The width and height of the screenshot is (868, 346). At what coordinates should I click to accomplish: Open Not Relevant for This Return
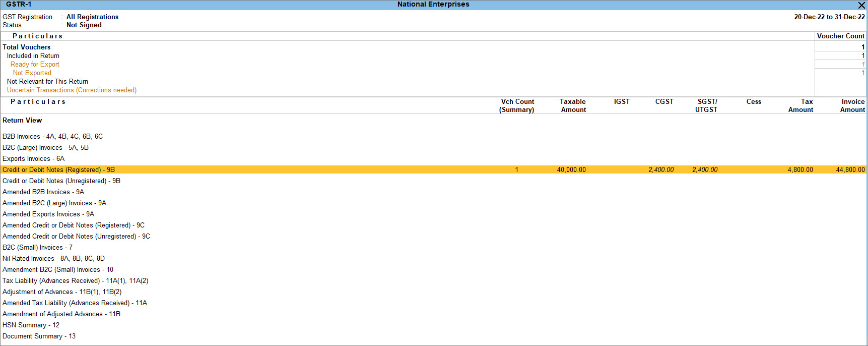47,82
